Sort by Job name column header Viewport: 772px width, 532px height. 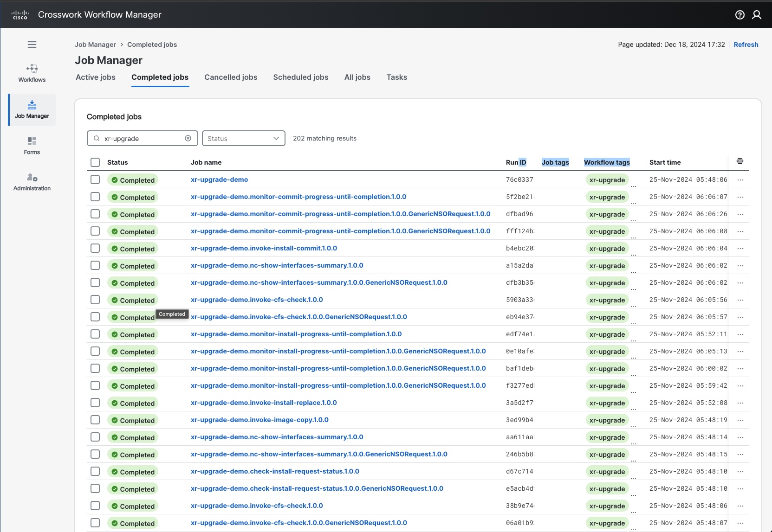[206, 162]
